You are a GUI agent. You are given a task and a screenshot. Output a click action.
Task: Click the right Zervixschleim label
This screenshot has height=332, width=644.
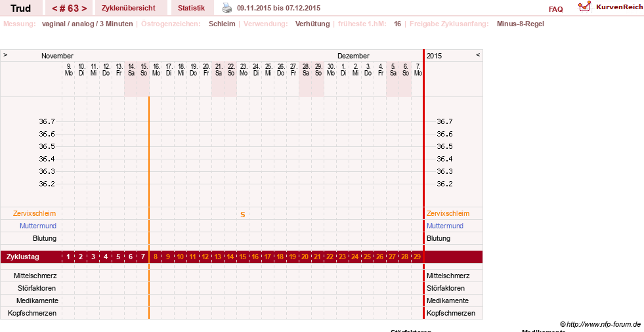(448, 213)
